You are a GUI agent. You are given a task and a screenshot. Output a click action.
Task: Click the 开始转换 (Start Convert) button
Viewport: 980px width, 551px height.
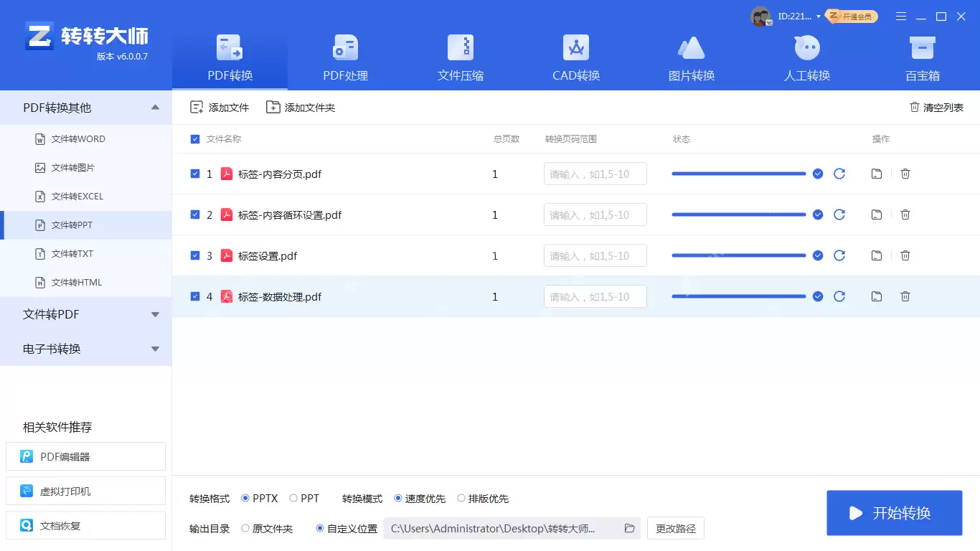pos(894,512)
